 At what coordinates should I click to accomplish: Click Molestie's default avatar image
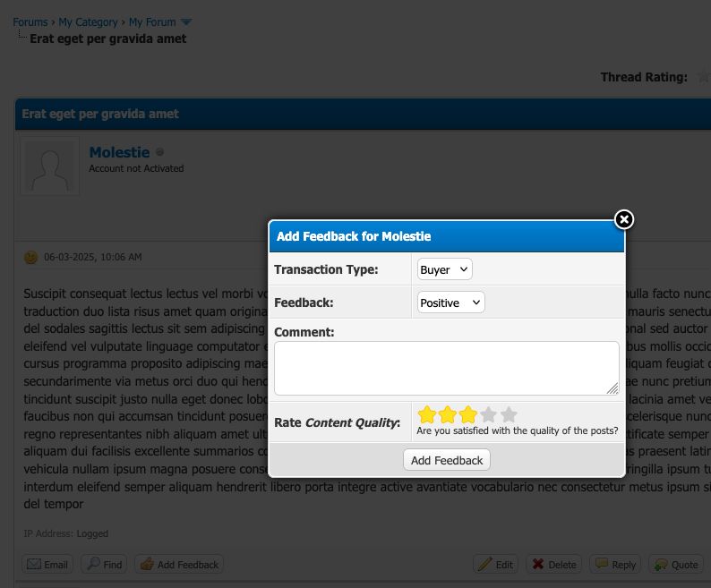tap(50, 166)
